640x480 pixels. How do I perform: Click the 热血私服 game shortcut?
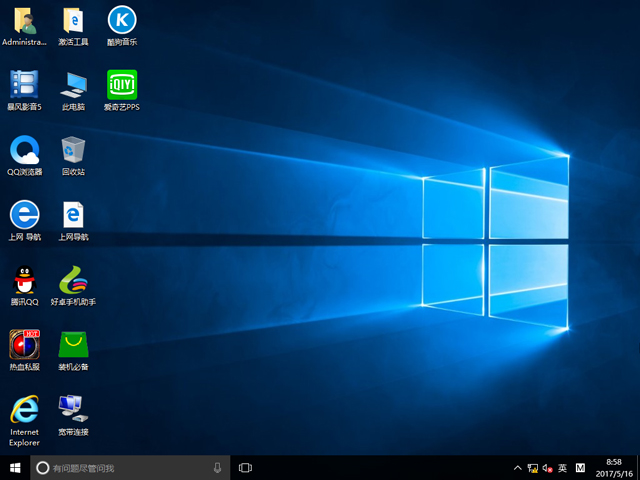pyautogui.click(x=24, y=345)
